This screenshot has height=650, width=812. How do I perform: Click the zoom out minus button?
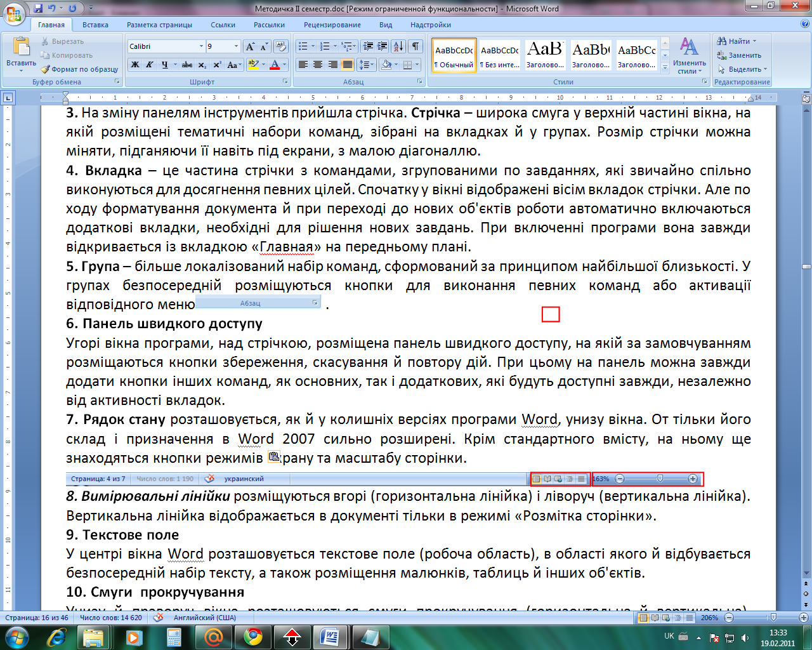729,618
